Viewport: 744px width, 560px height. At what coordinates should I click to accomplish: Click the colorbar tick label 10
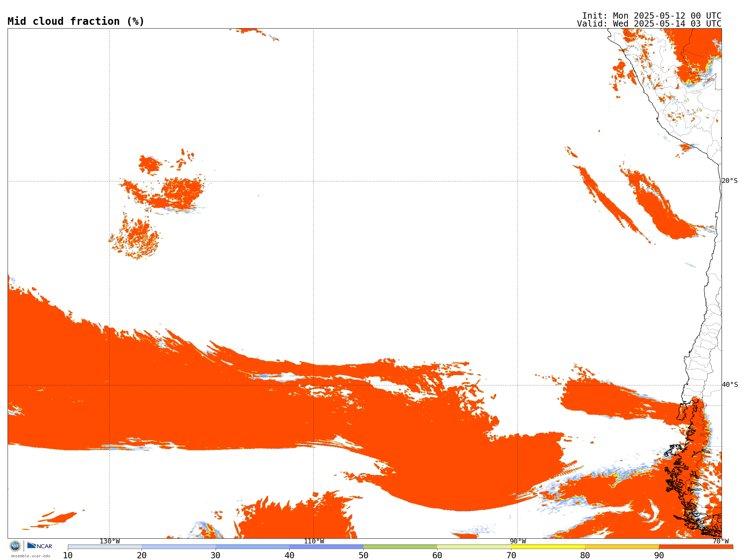click(x=68, y=556)
